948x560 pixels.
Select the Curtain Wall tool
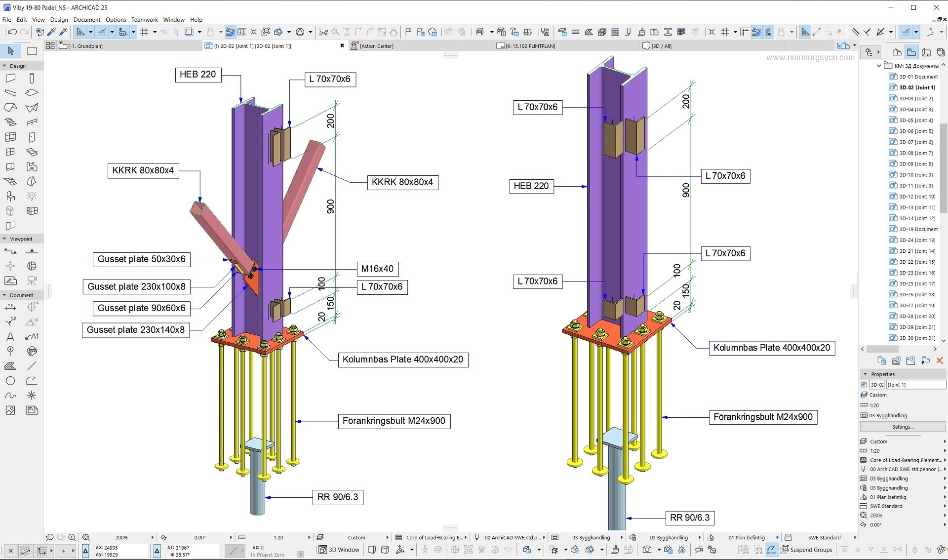pos(10,137)
